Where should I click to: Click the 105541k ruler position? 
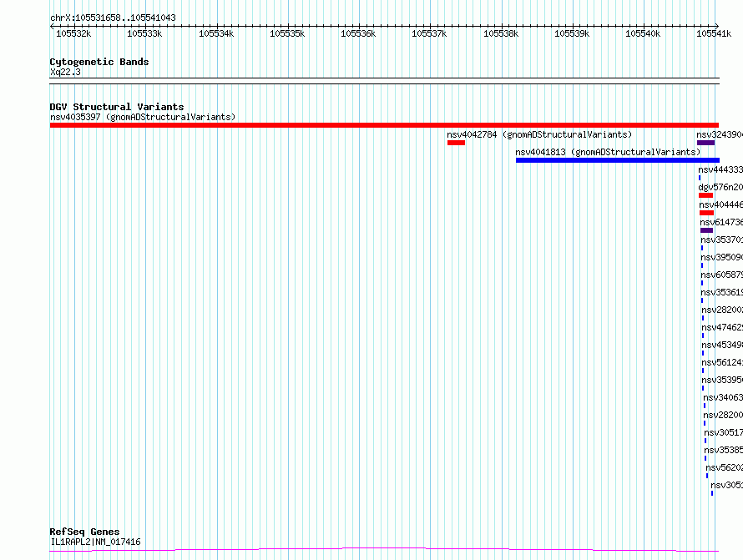[714, 33]
